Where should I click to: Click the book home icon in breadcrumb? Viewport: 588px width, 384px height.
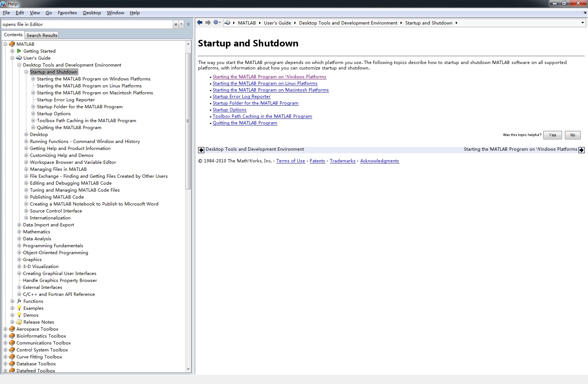[227, 23]
